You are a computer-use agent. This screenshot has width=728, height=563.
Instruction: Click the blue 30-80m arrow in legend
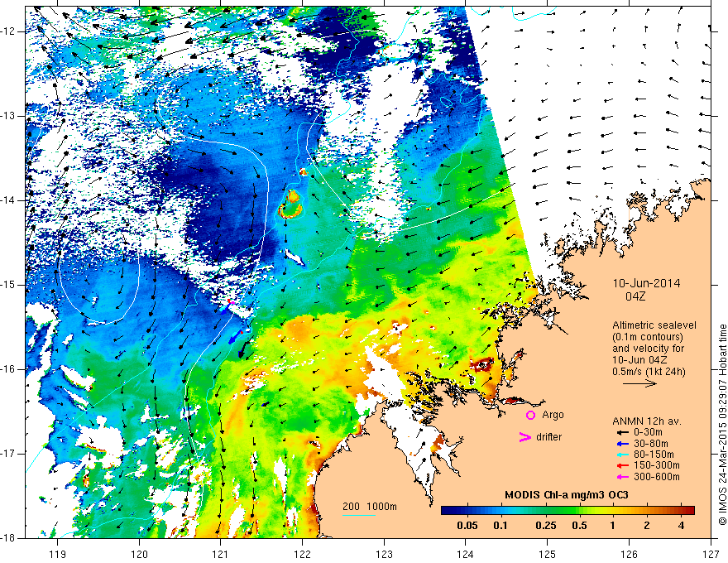621,444
